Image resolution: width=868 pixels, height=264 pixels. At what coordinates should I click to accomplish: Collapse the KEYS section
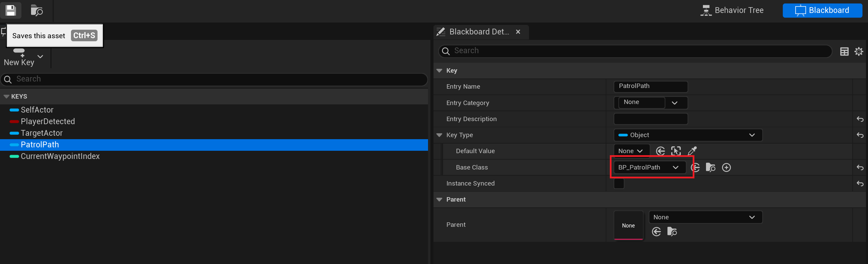(x=6, y=97)
